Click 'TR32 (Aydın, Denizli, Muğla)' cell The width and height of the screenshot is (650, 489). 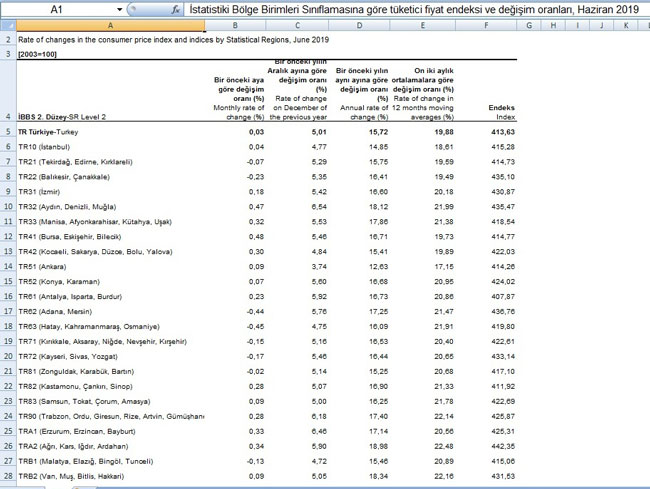67,207
